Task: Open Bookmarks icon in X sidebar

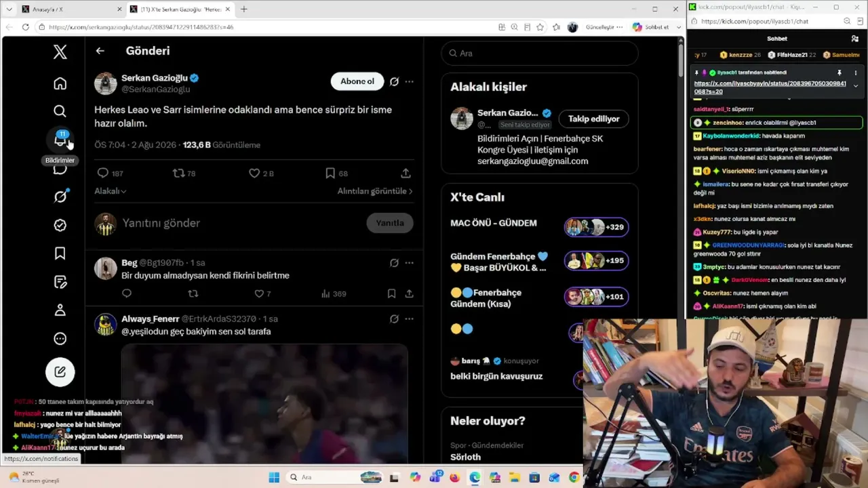Action: 60,253
